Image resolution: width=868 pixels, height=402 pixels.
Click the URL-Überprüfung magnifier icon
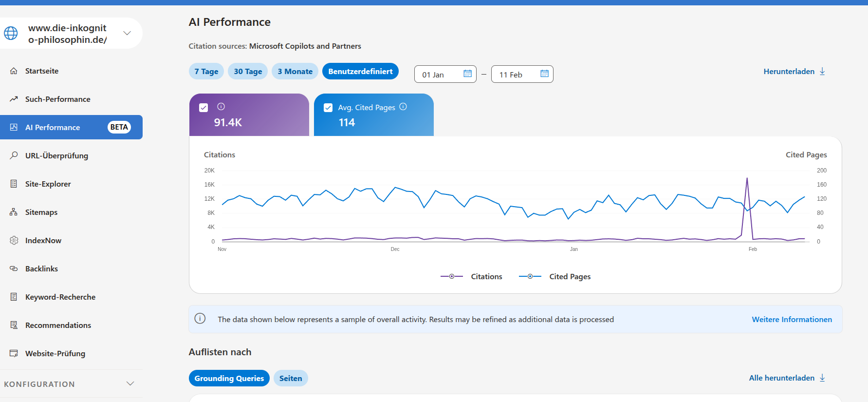point(14,155)
